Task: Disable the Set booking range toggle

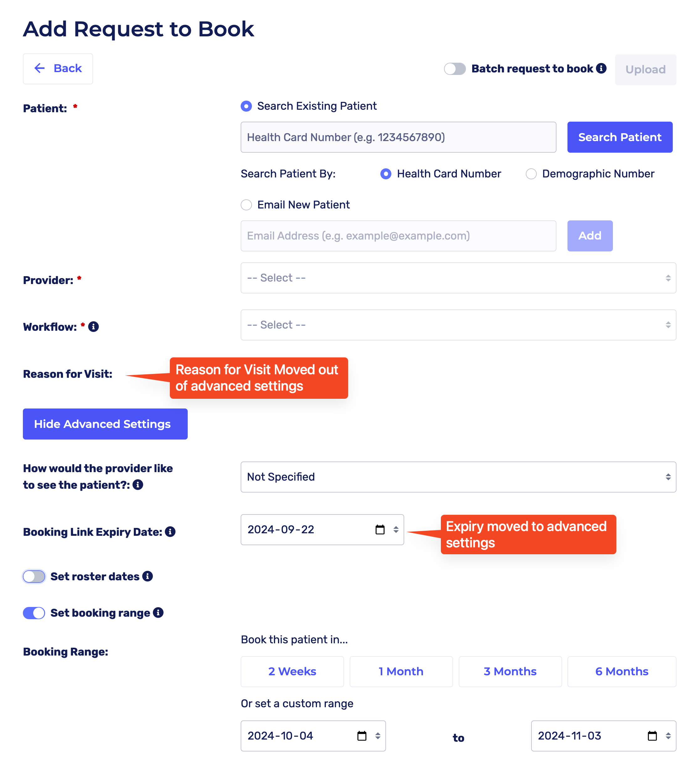Action: pos(34,613)
